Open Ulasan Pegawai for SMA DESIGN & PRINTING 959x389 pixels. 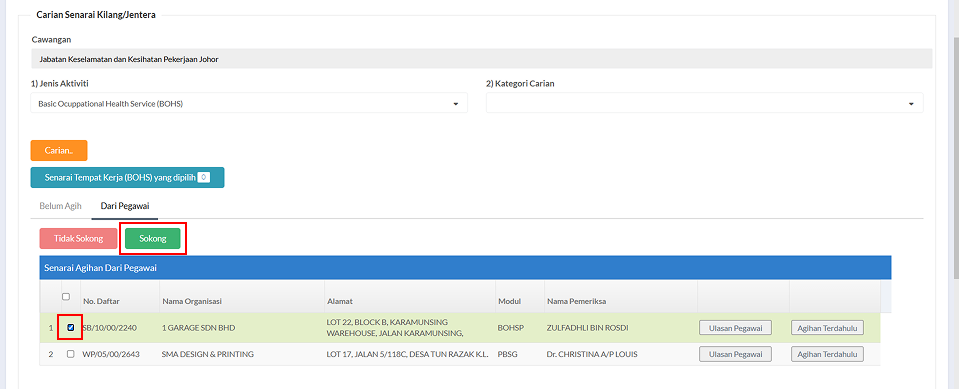coord(735,354)
